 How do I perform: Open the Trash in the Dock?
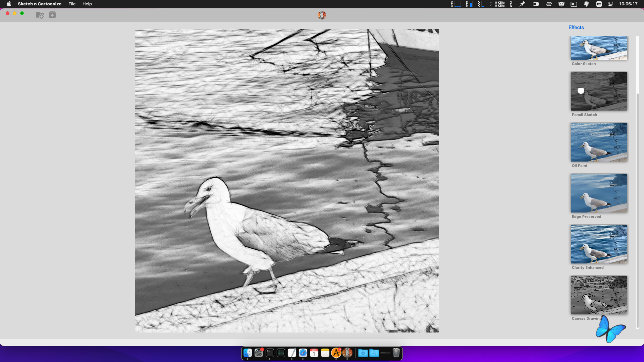point(396,353)
